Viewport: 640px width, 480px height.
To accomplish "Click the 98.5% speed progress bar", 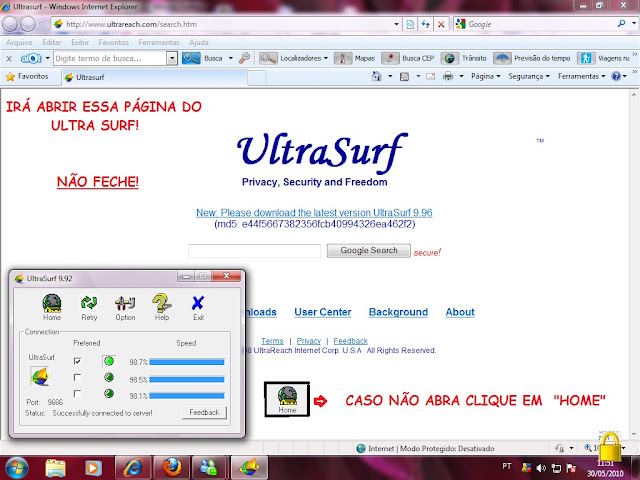I will [x=187, y=380].
